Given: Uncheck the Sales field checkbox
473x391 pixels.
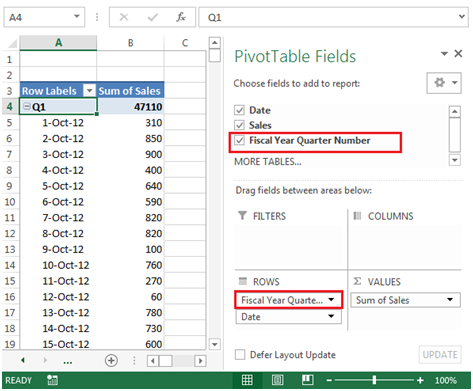Looking at the screenshot, I should [239, 125].
